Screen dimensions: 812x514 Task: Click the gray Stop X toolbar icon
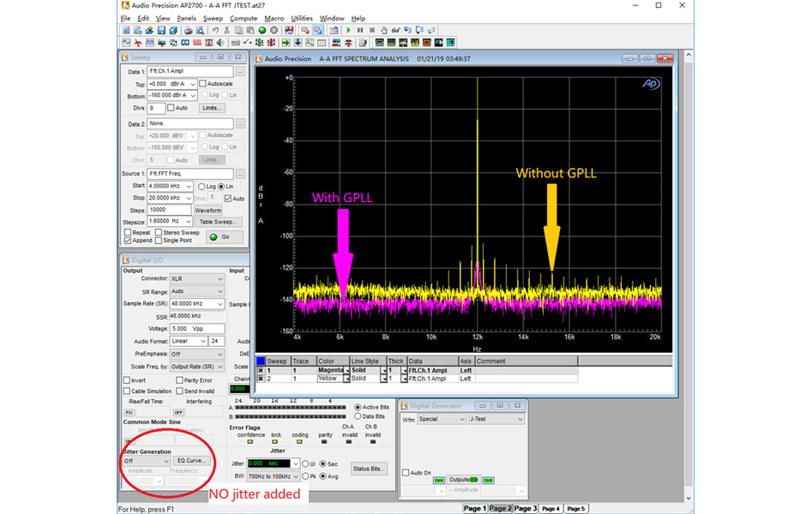[274, 30]
